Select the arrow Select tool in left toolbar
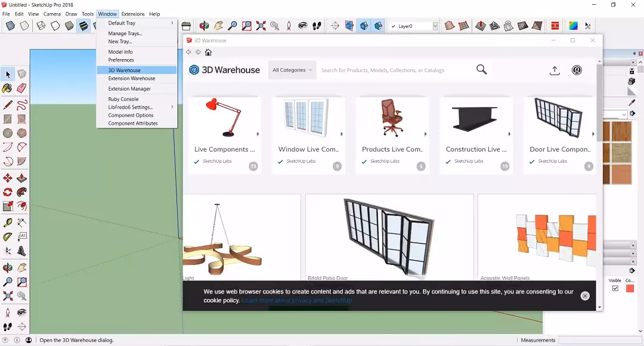 [8, 75]
